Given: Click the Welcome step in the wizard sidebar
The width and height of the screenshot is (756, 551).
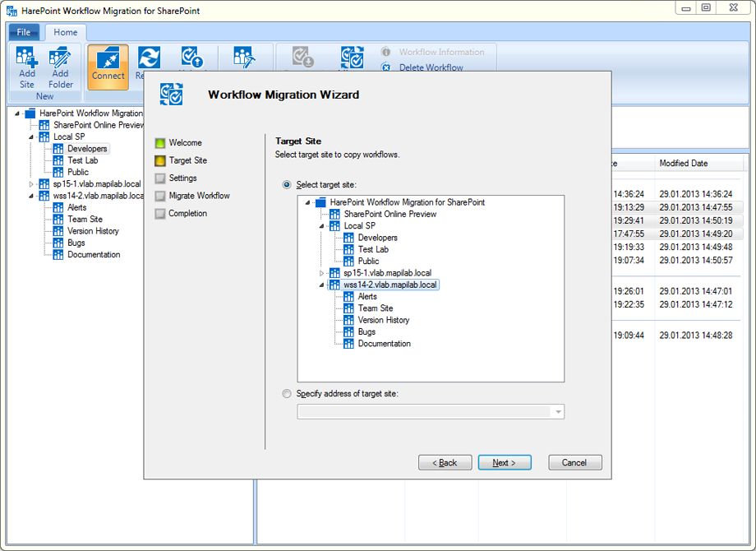Looking at the screenshot, I should [x=185, y=143].
